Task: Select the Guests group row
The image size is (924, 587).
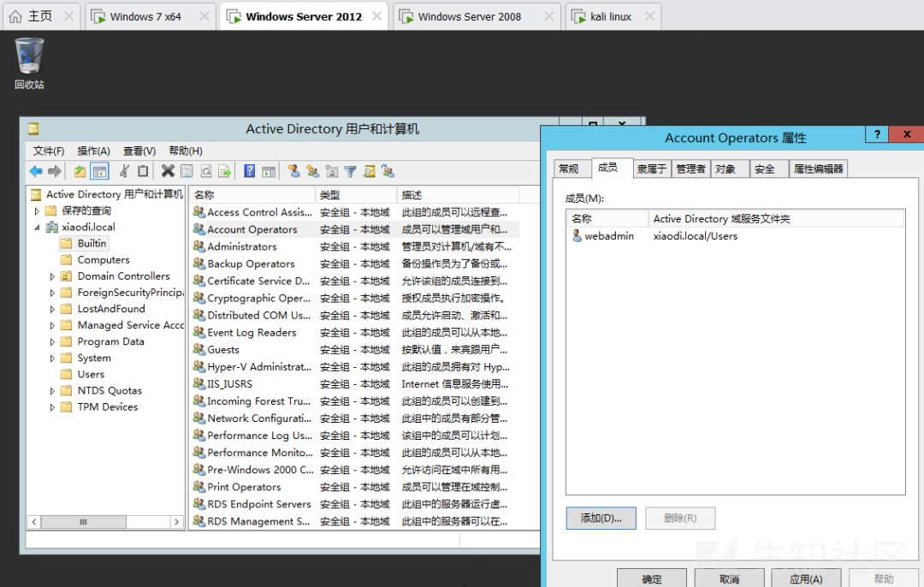Action: tap(355, 349)
